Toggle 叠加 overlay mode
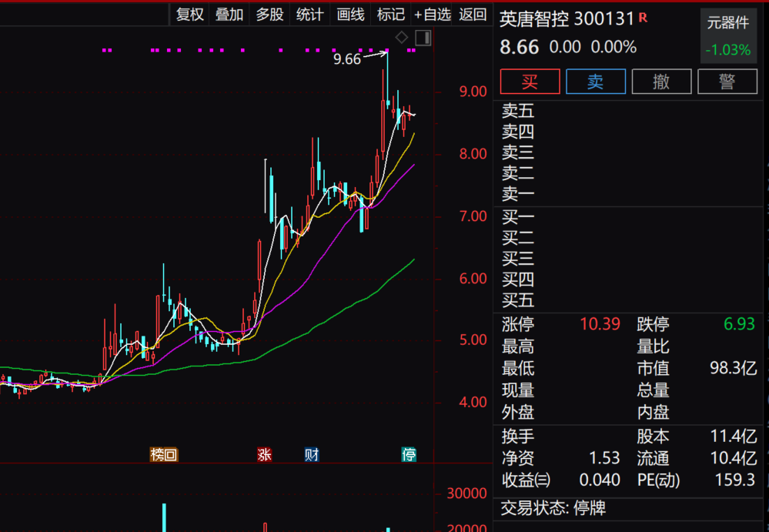769x532 pixels. [x=229, y=15]
